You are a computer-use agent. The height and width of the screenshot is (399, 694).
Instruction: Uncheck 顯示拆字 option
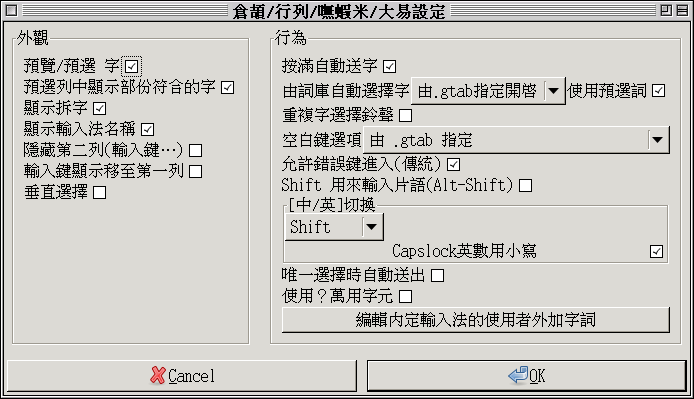100,108
